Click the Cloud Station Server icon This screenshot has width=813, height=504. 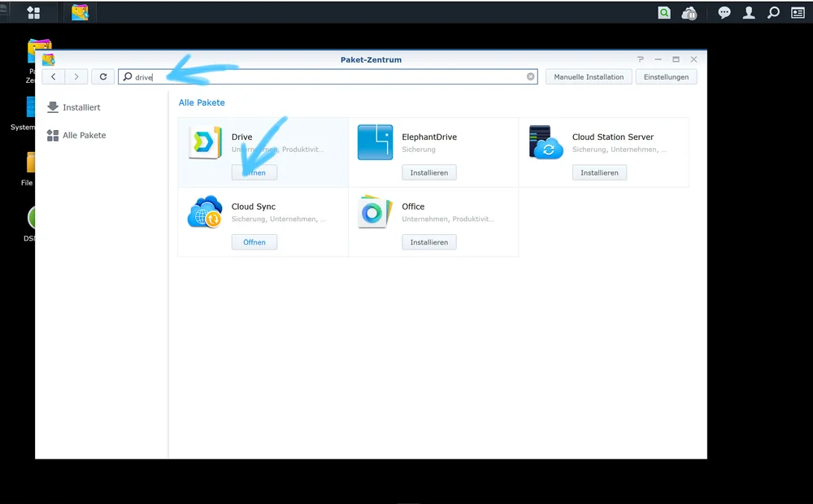(x=546, y=142)
